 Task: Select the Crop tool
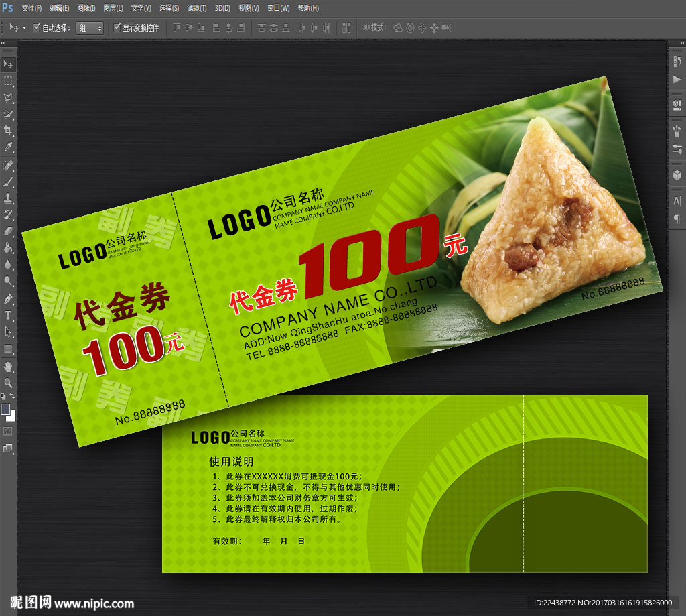tap(8, 131)
